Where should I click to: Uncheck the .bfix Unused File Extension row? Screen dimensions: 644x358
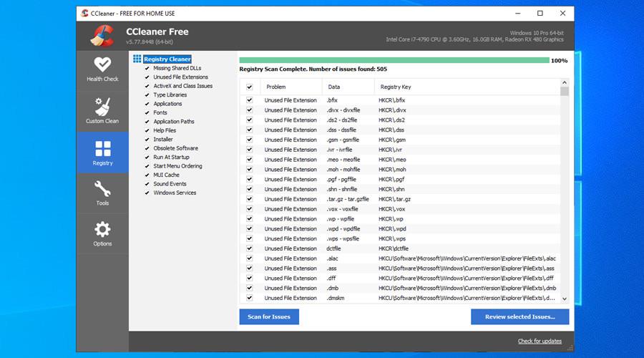click(250, 100)
